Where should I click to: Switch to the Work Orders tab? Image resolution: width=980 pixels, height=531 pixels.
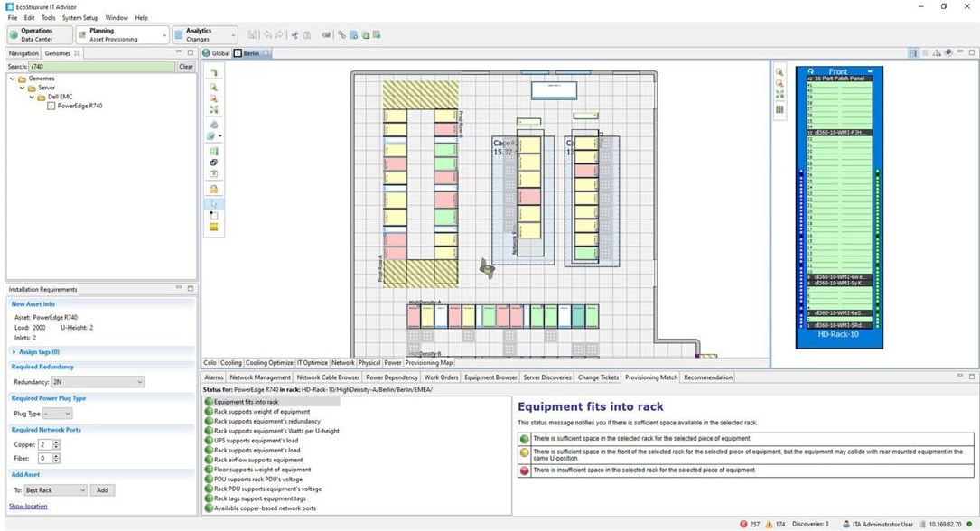[442, 377]
